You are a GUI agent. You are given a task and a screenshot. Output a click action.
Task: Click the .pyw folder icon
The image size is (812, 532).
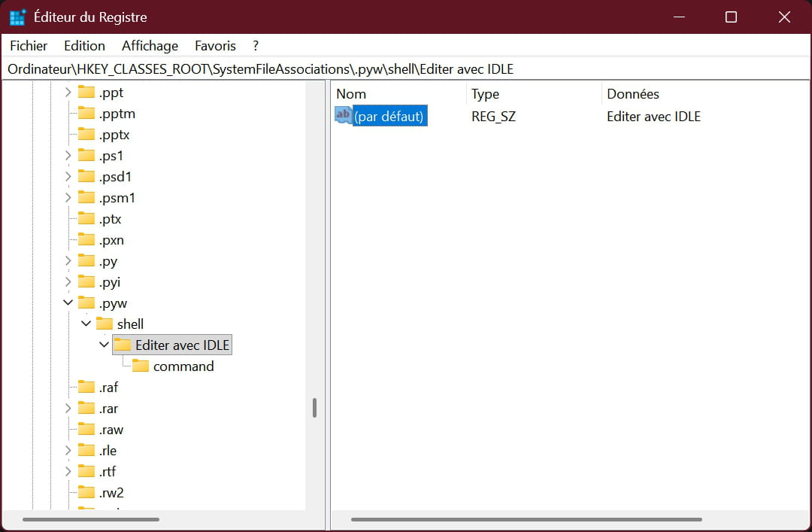point(86,302)
